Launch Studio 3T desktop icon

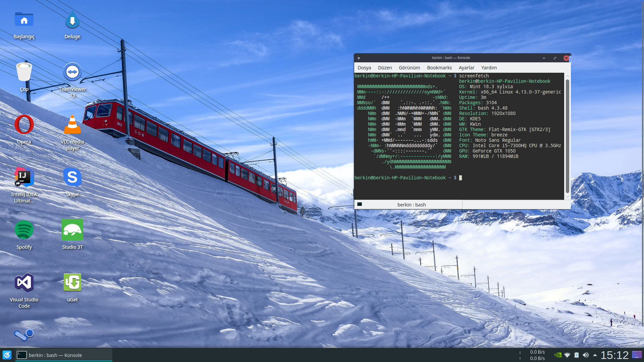[72, 230]
